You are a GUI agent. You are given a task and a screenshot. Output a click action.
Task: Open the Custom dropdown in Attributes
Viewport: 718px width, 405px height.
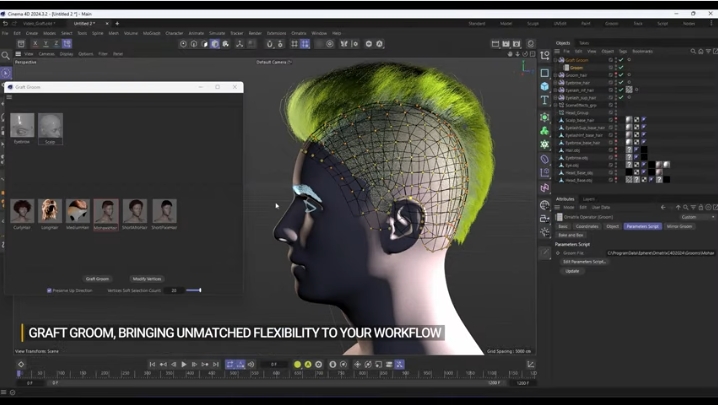pyautogui.click(x=697, y=216)
